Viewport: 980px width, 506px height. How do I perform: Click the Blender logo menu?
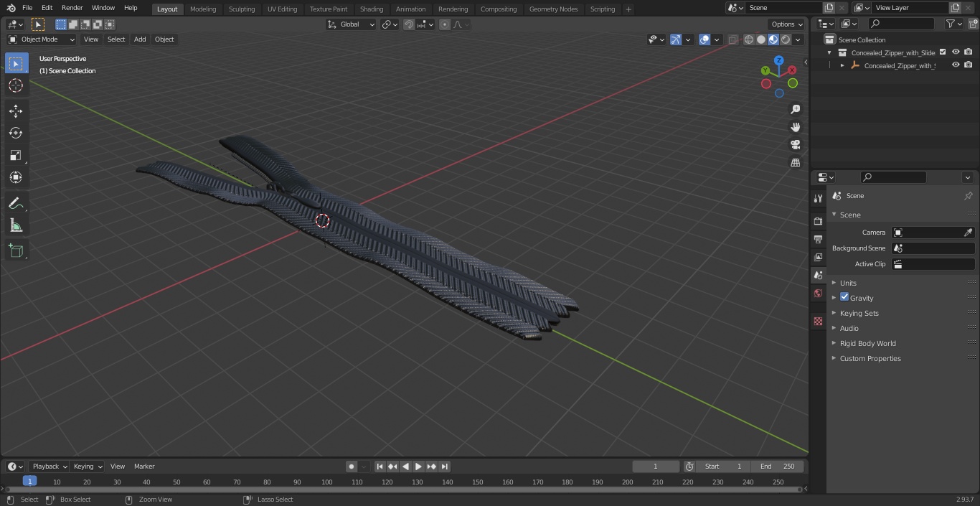(11, 8)
